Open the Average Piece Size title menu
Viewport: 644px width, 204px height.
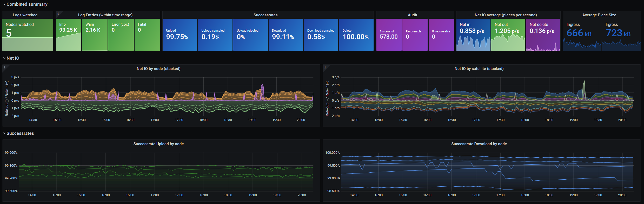tap(599, 15)
